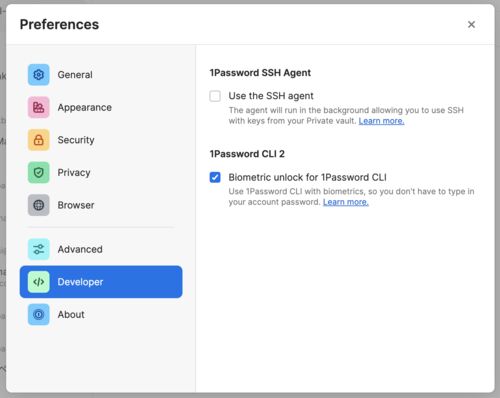Open Learn more link for CLI biometrics
This screenshot has width=500, height=398.
(346, 202)
